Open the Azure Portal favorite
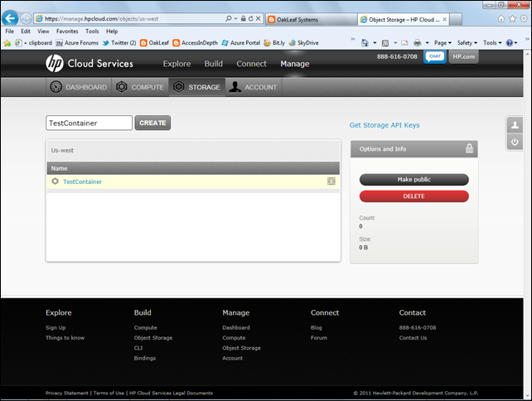Viewport: 532px width, 401px height. [x=241, y=43]
